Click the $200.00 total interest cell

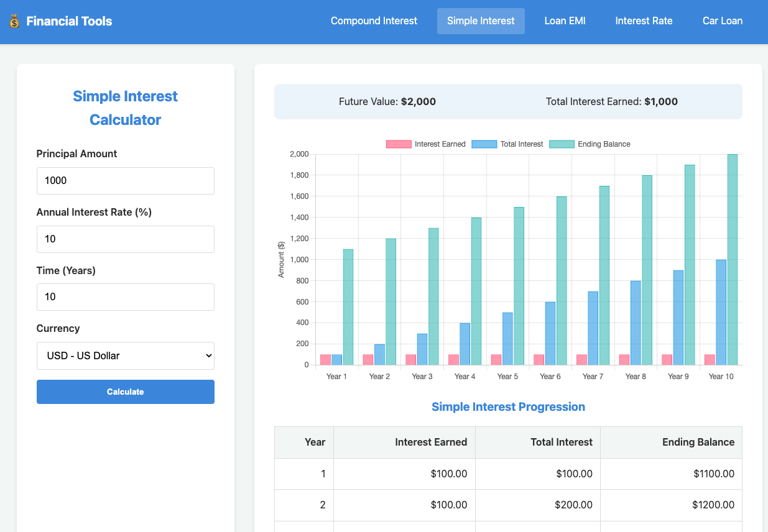click(538, 505)
